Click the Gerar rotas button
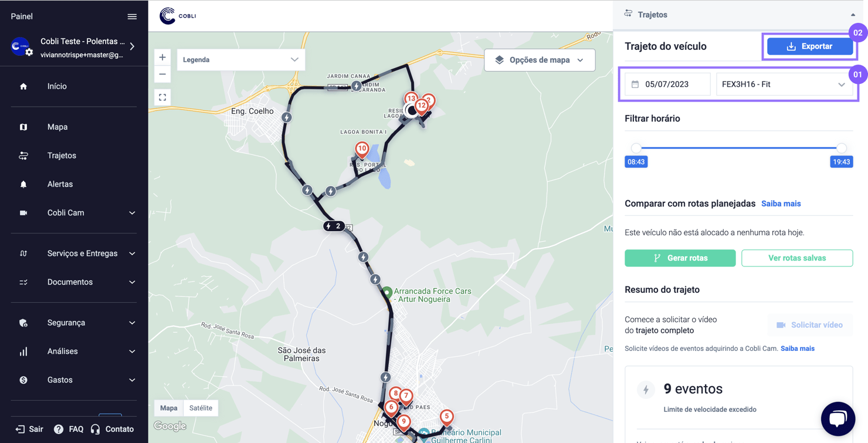Screen dimensions: 868x443 680,258
